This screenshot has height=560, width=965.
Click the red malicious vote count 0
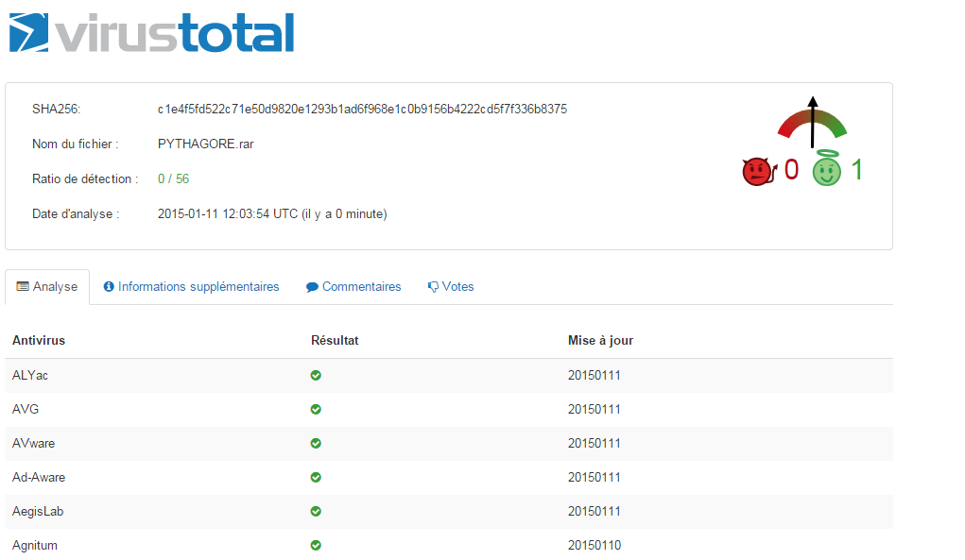click(791, 170)
